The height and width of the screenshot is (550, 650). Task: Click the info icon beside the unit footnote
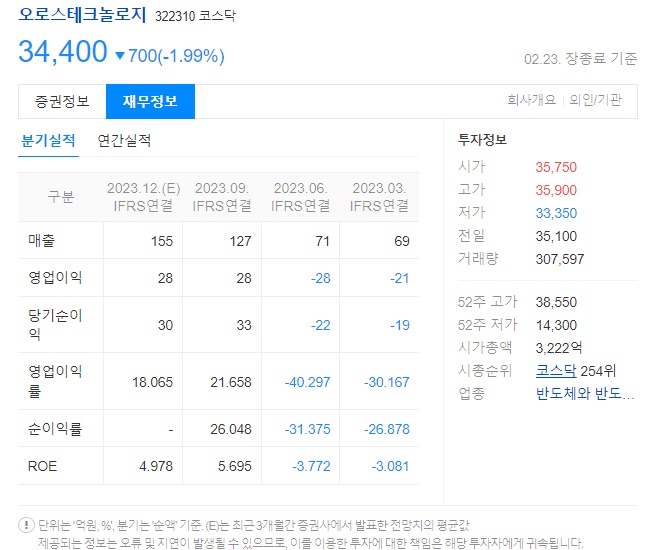pos(26,525)
